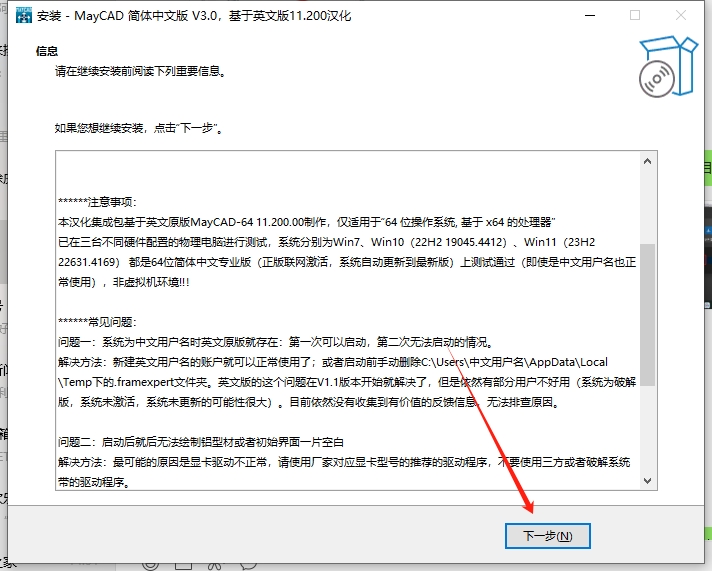
Task: Click the MayCAD installer title bar icon
Action: tap(24, 15)
